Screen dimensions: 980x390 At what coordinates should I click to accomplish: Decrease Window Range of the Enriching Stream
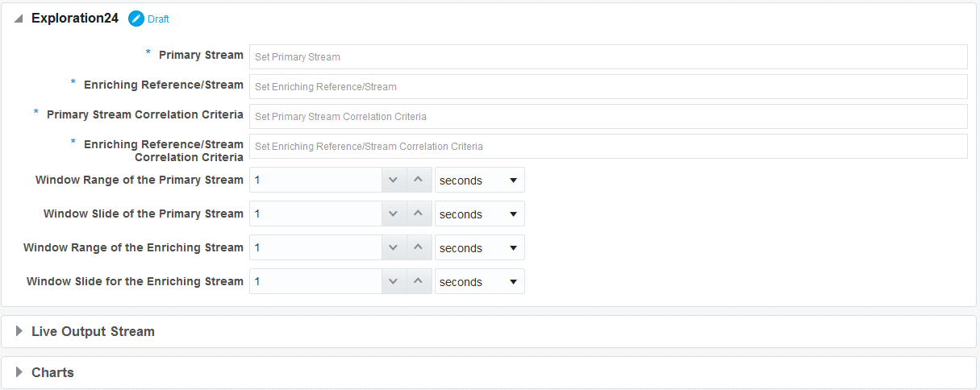tap(393, 247)
